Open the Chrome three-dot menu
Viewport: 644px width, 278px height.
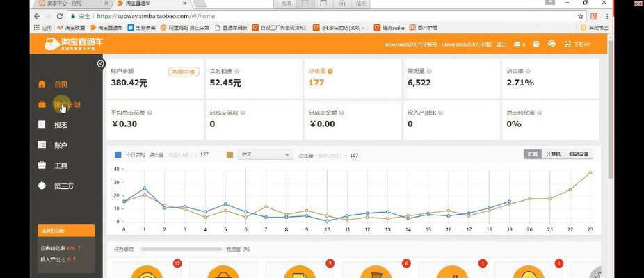pos(607,17)
